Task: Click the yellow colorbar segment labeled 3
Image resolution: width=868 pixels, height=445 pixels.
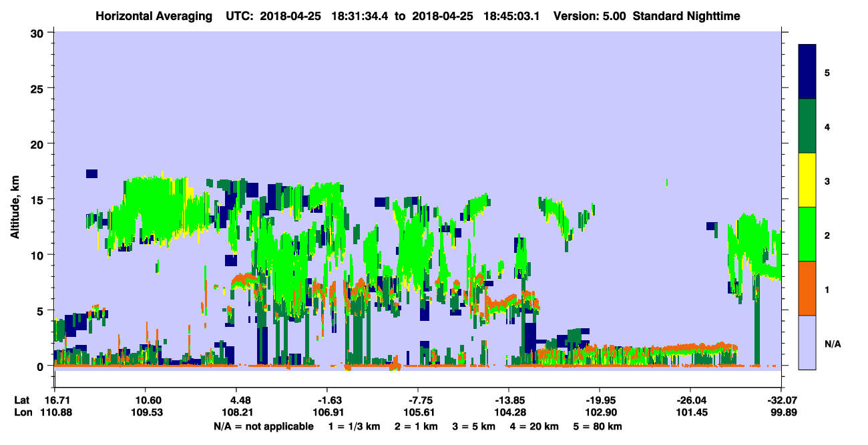Action: (x=807, y=180)
